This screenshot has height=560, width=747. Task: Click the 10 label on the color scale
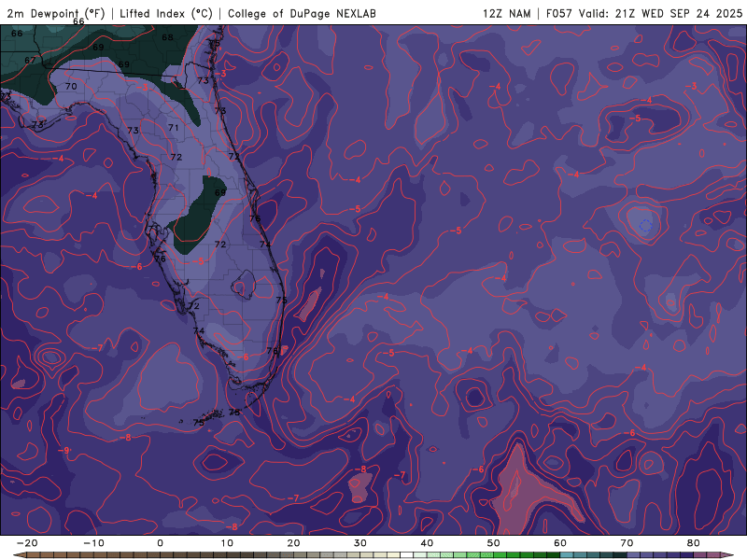[227, 543]
